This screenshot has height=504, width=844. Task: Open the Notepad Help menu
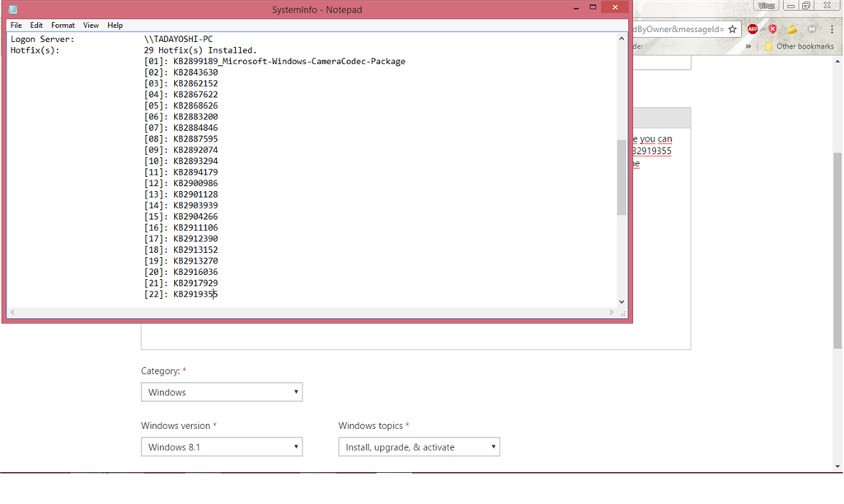115,26
